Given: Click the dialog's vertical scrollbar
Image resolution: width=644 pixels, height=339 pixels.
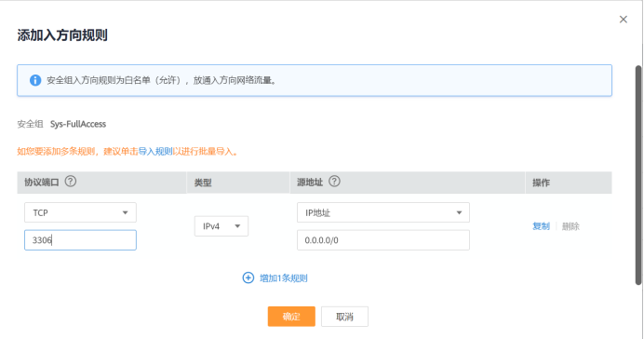Looking at the screenshot, I should tap(638, 175).
